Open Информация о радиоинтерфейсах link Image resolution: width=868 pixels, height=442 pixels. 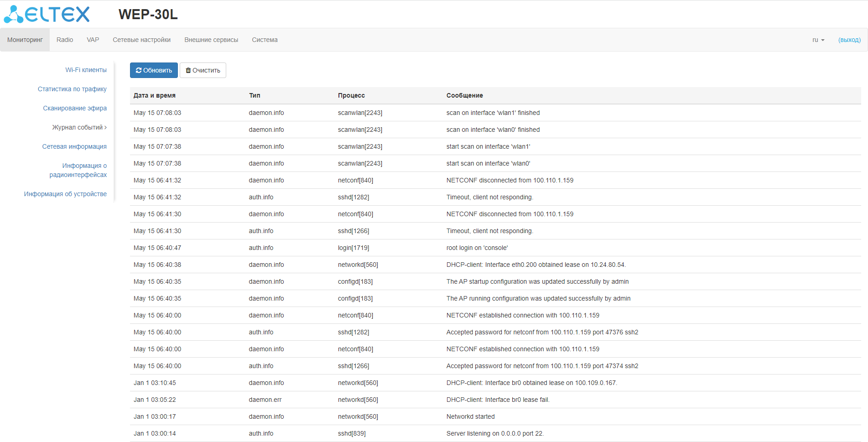(x=78, y=170)
